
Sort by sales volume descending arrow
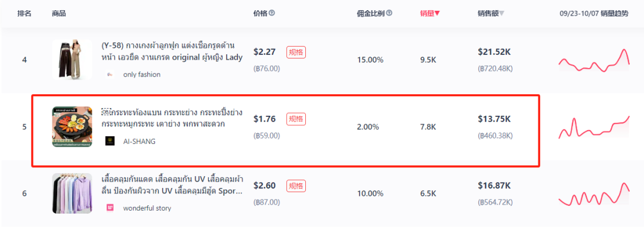(437, 14)
